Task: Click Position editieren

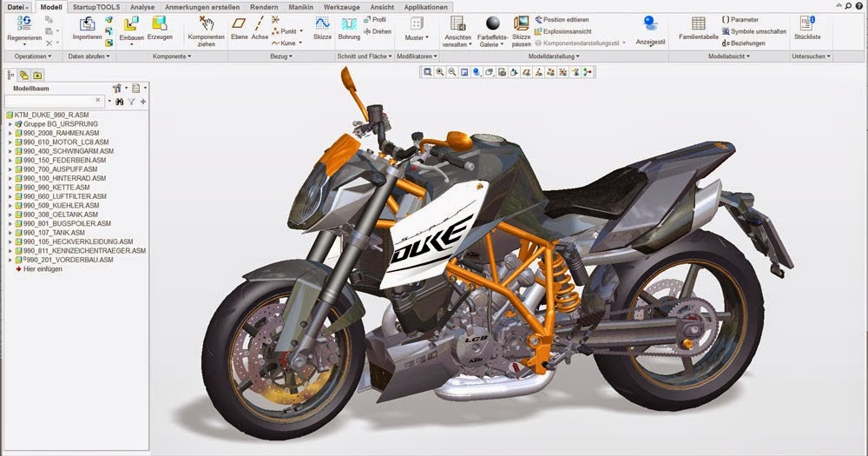Action: (562, 19)
